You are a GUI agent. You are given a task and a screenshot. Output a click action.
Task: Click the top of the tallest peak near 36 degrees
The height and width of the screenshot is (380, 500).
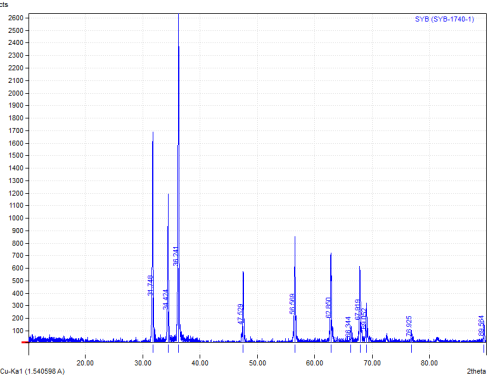pos(179,15)
